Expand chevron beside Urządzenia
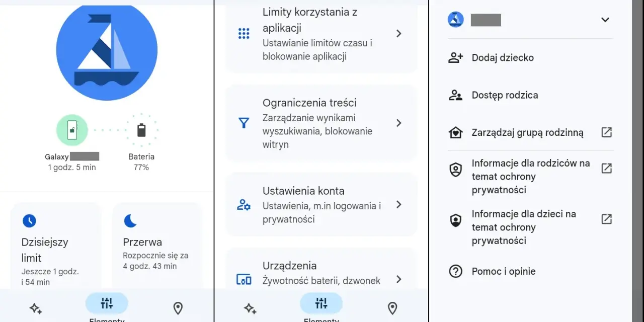The image size is (644, 322). [398, 279]
